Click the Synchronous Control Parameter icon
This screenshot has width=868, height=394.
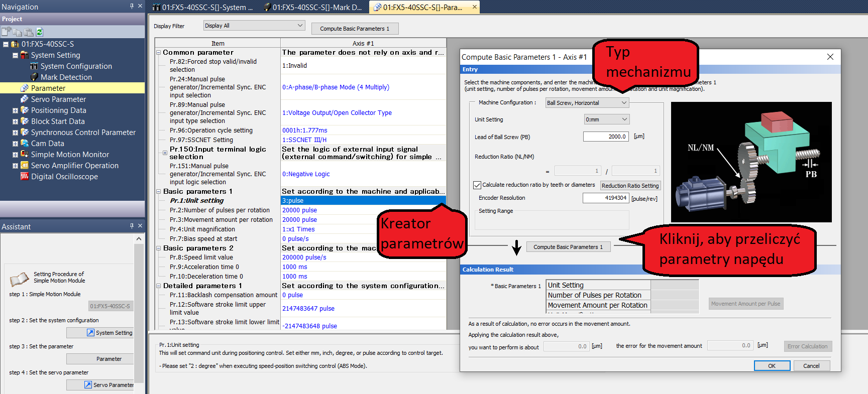[x=25, y=133]
